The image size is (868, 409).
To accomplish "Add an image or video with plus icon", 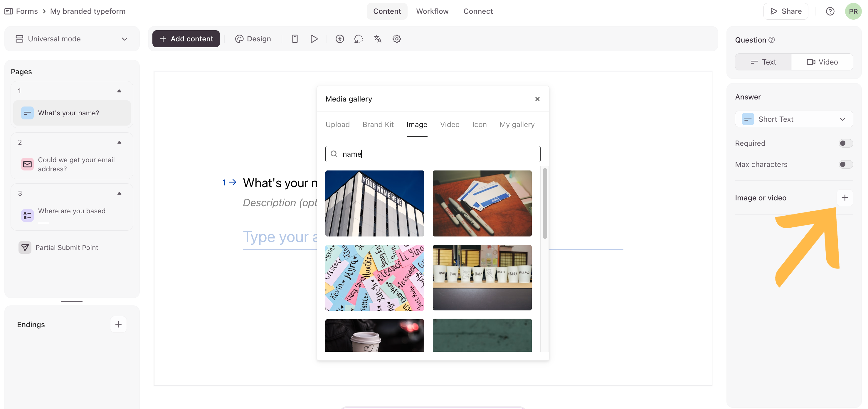I will pos(845,197).
